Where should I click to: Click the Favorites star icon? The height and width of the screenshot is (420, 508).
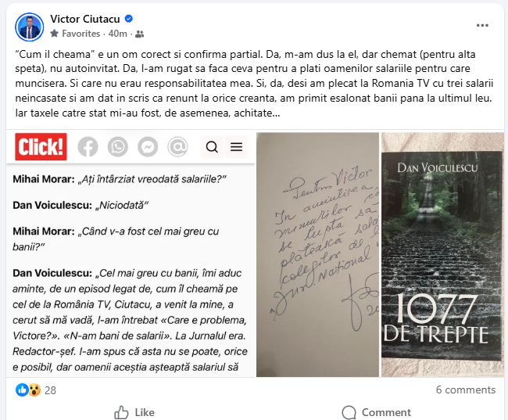[x=55, y=34]
